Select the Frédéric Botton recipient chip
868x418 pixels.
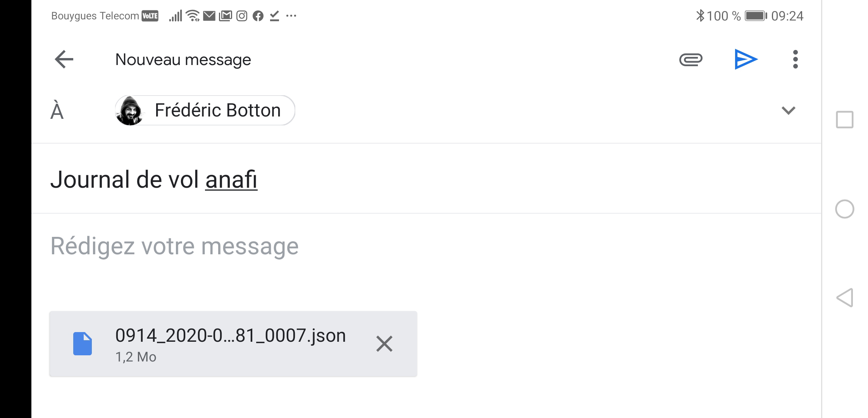pos(205,110)
